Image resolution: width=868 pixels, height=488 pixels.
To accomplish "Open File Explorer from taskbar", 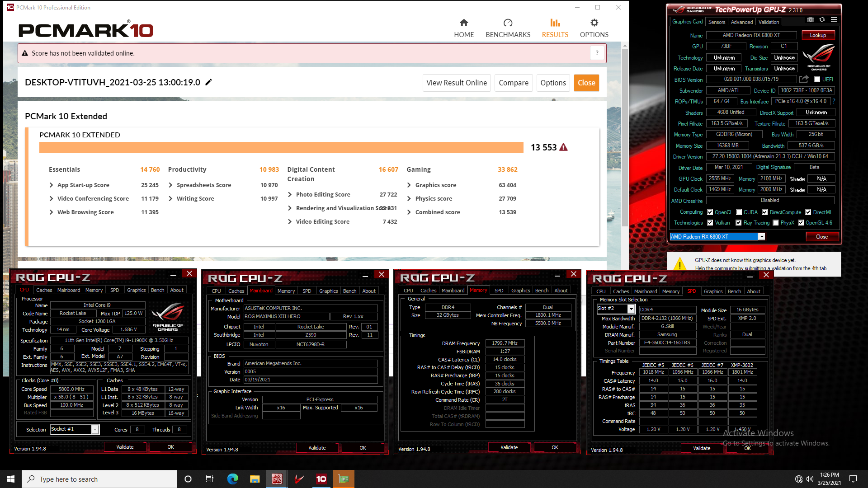I will (x=255, y=479).
